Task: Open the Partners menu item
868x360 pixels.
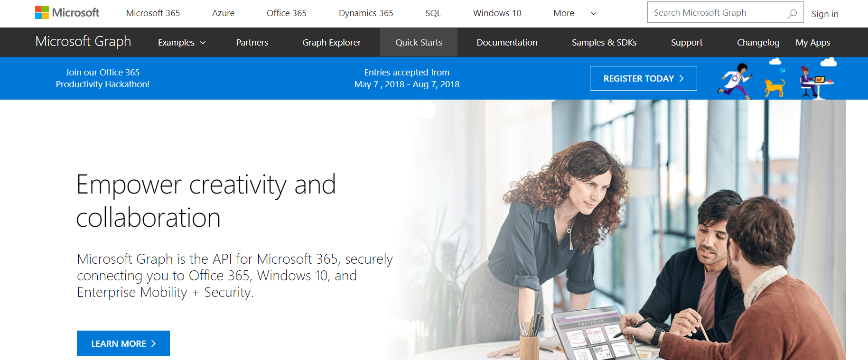Action: [252, 43]
